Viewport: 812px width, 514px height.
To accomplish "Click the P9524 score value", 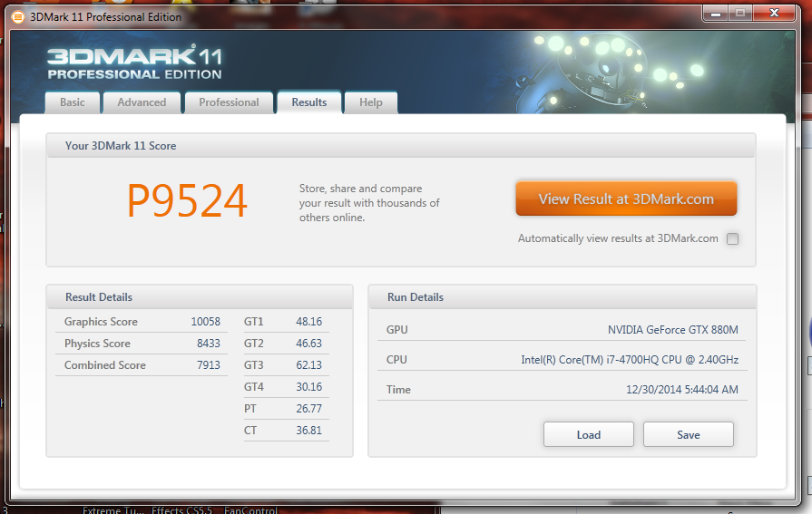I will click(x=187, y=201).
